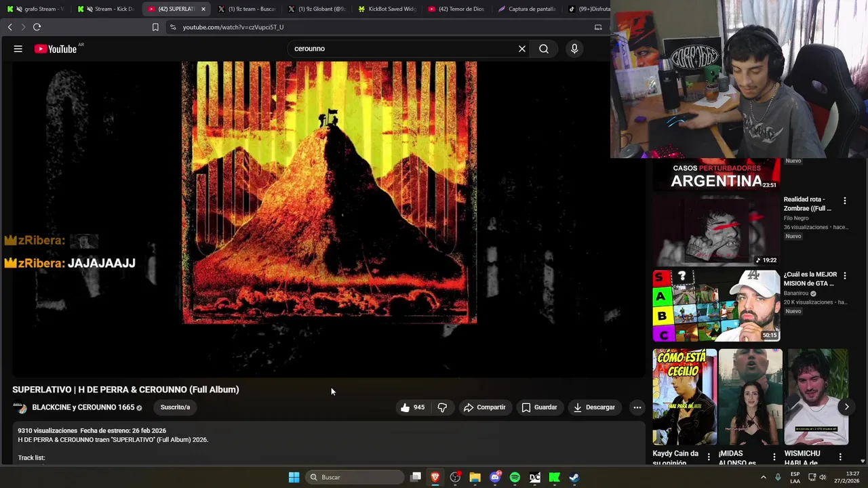Go to the YouTube home logo
Viewport: 868px width, 488px height.
[x=56, y=49]
